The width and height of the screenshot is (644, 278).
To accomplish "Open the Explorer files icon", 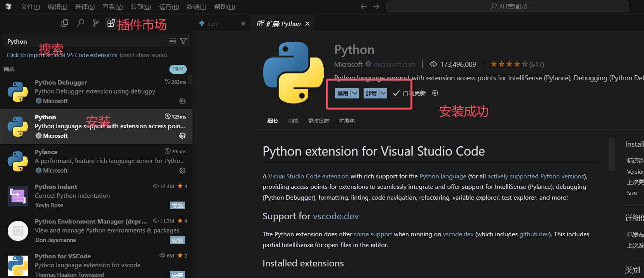I will click(65, 23).
